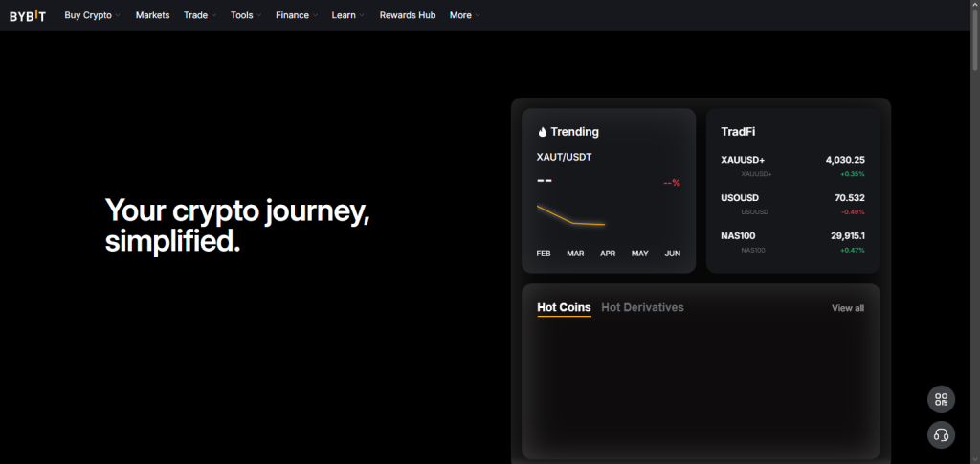Open the QR code download icon

tap(941, 400)
